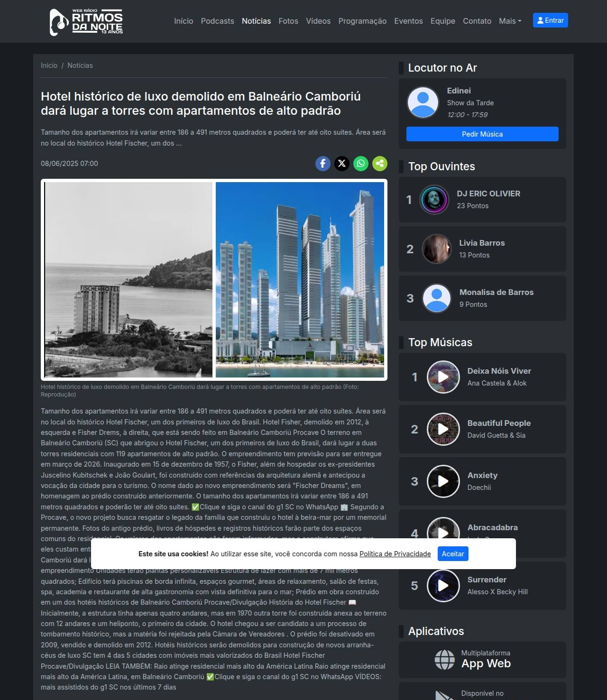Click the green generic share icon
607x700 pixels.
[x=379, y=164]
